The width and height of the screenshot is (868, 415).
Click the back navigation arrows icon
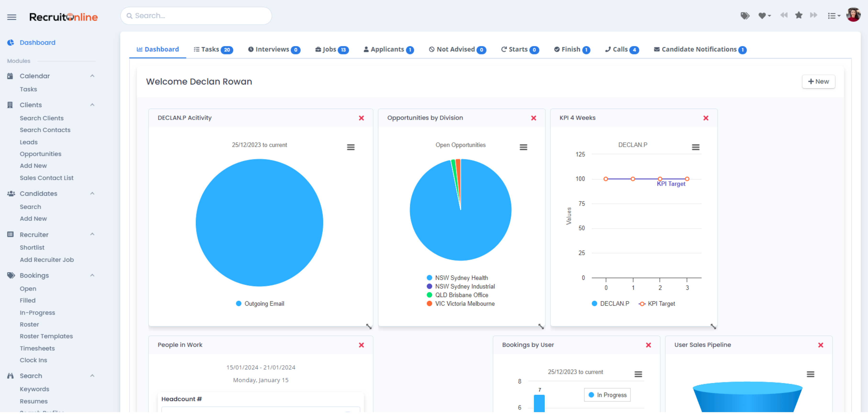click(x=784, y=16)
